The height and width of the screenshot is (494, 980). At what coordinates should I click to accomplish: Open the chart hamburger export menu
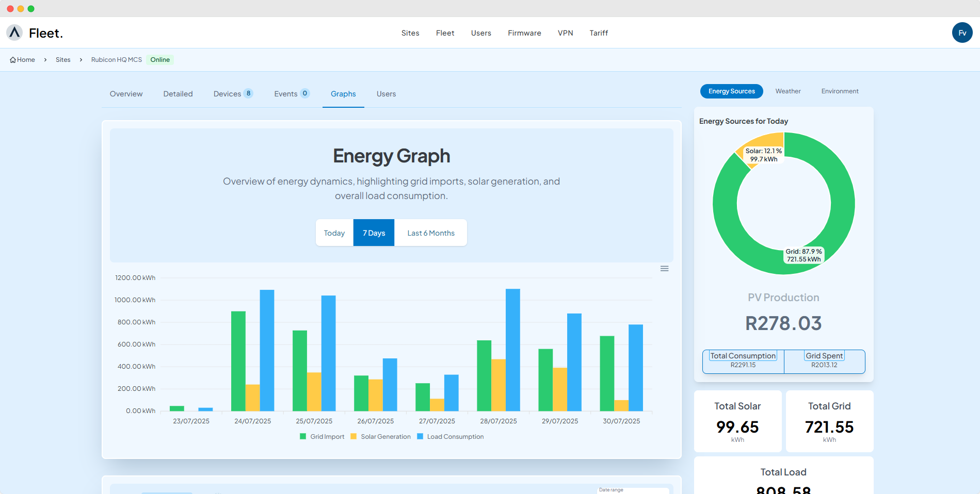664,268
